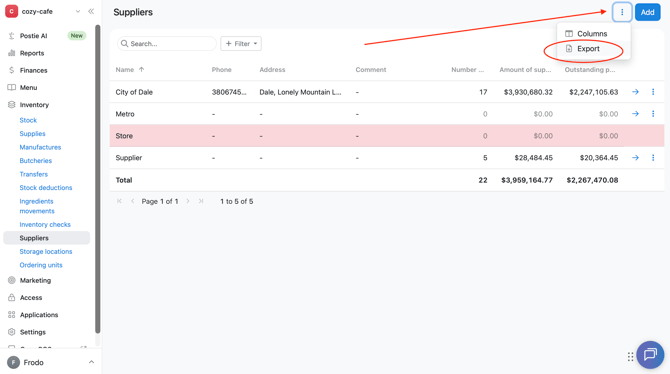The height and width of the screenshot is (374, 670).
Task: Choose Columns from the dropdown menu
Action: 593,33
